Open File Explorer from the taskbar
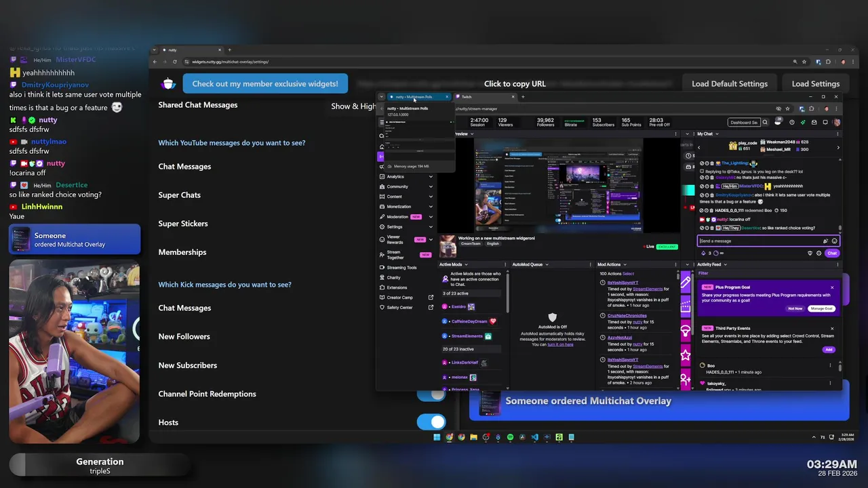This screenshot has width=868, height=488. pyautogui.click(x=473, y=437)
